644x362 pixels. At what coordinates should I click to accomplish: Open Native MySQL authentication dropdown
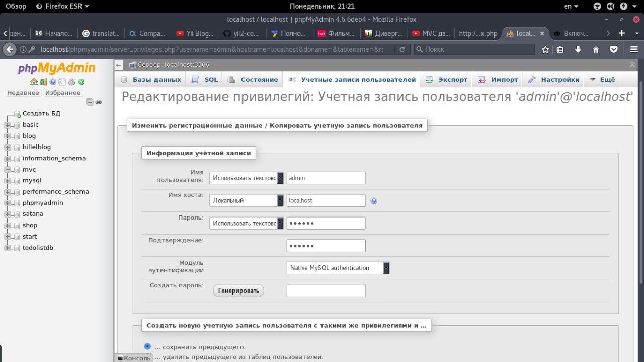tap(338, 268)
